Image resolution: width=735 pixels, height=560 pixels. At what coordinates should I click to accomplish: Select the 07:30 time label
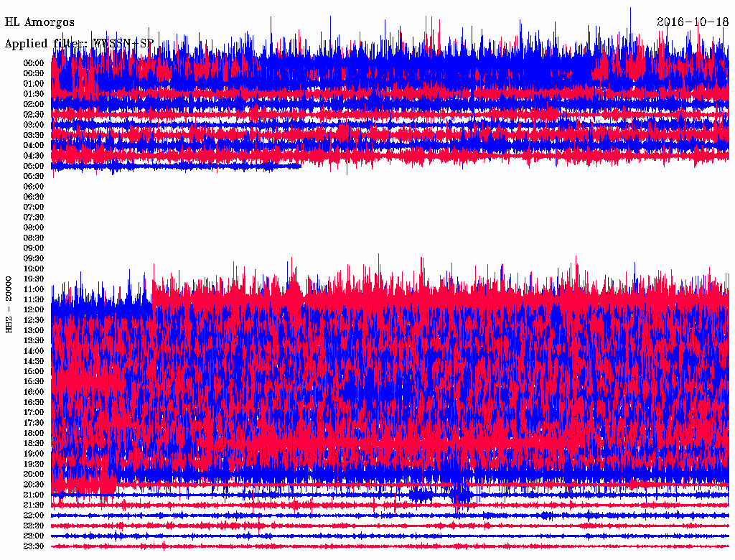(x=34, y=217)
